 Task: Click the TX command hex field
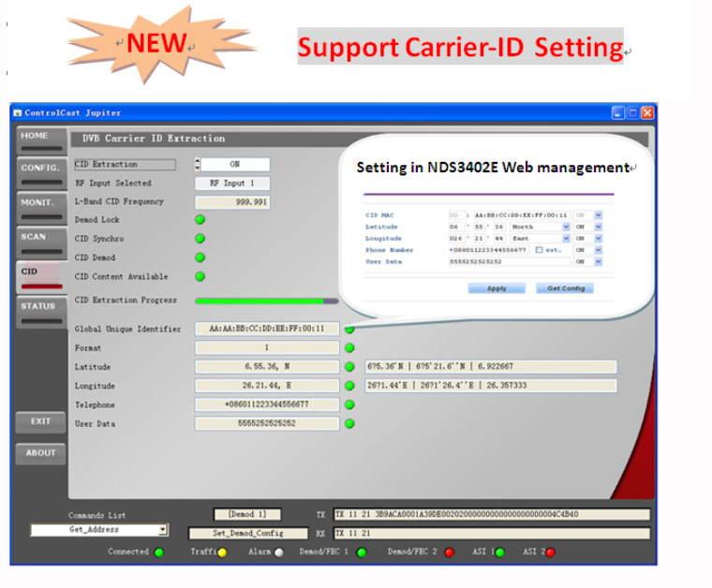pos(492,514)
